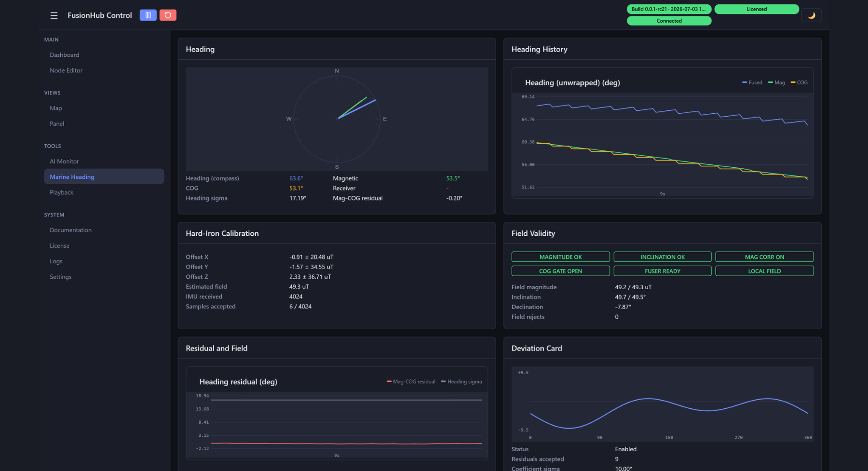Click the Offset X value -0.91 ± 20.48 uT

312,257
